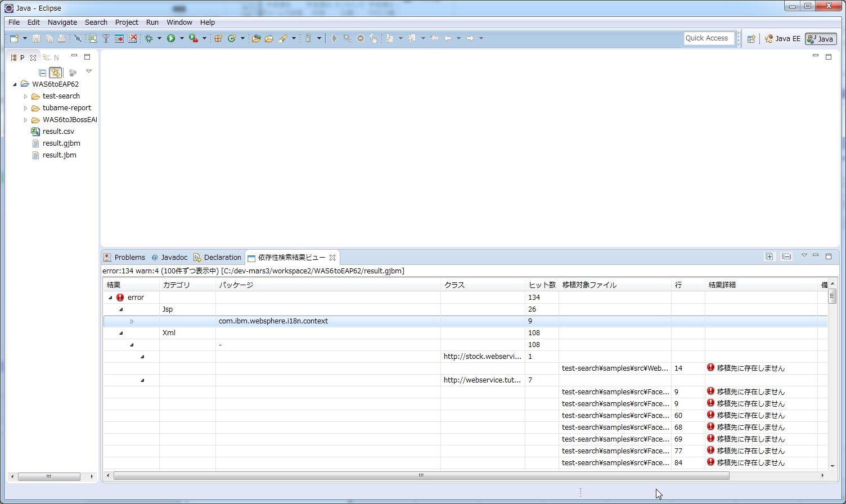Open the Window menu
Viewport: 846px width, 504px height.
click(x=179, y=22)
